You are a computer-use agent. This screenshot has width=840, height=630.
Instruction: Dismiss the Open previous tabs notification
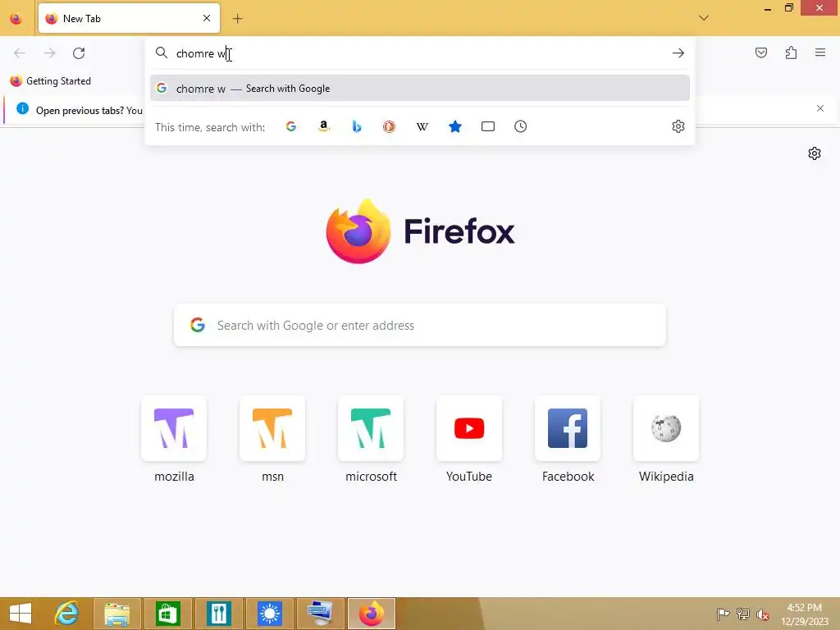point(820,108)
